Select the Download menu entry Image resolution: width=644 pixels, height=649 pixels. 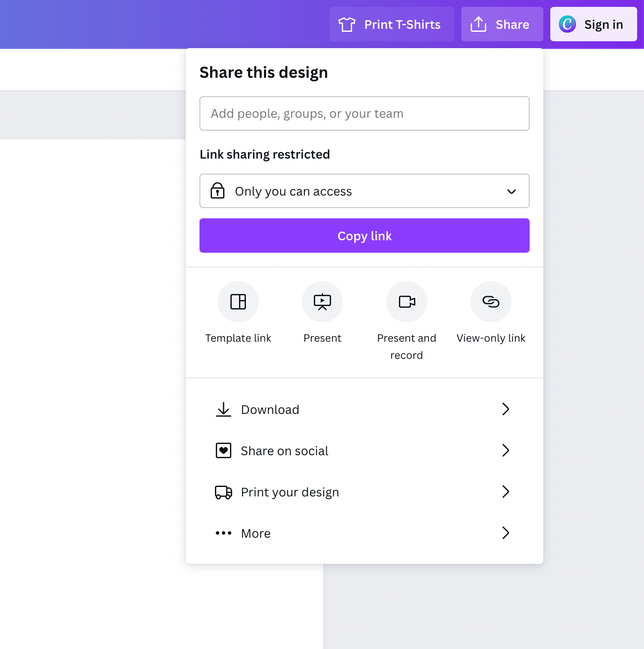point(270,410)
